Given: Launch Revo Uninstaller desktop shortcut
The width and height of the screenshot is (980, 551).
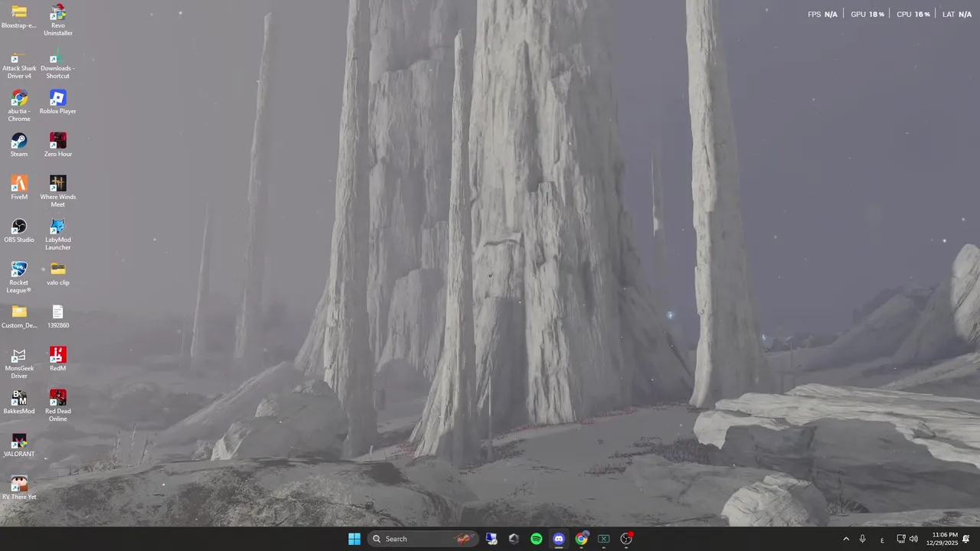Looking at the screenshot, I should point(58,20).
